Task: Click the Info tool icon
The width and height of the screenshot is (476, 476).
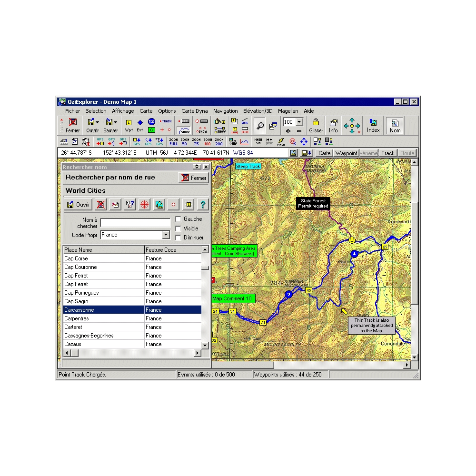Action: [333, 124]
